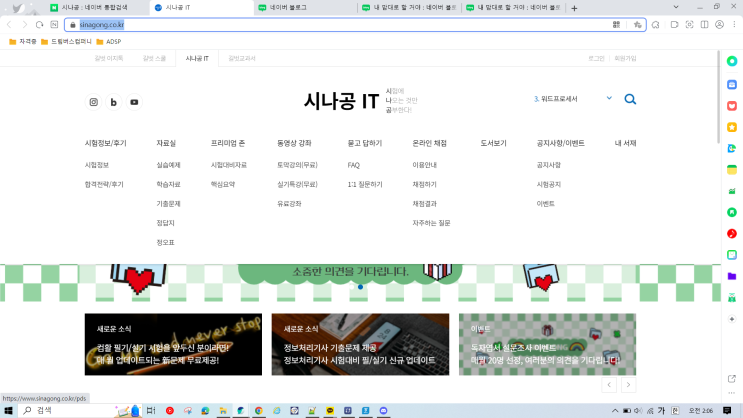
Task: Open the 자격증 bookmark folder
Action: 23,42
